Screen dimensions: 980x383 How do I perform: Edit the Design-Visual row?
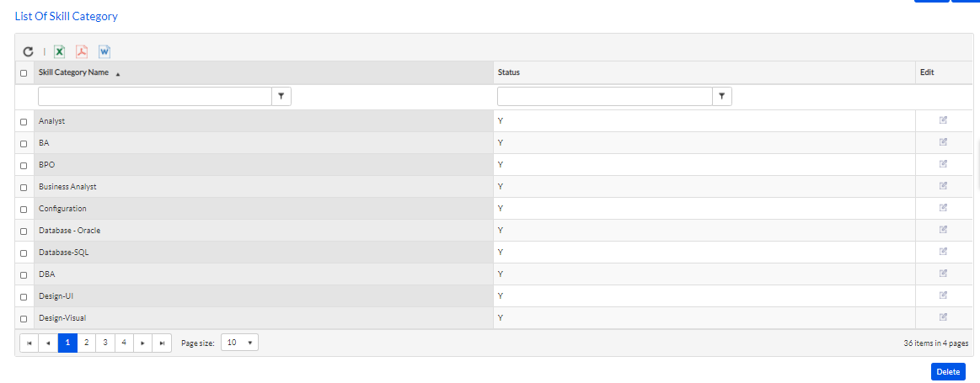(943, 317)
